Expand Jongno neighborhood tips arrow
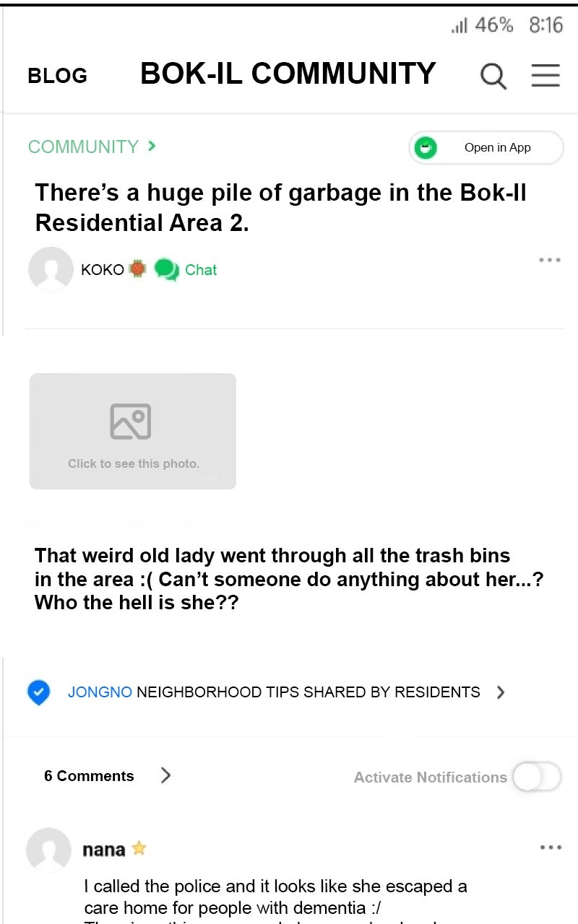Screen dimensions: 578x924 [500, 692]
